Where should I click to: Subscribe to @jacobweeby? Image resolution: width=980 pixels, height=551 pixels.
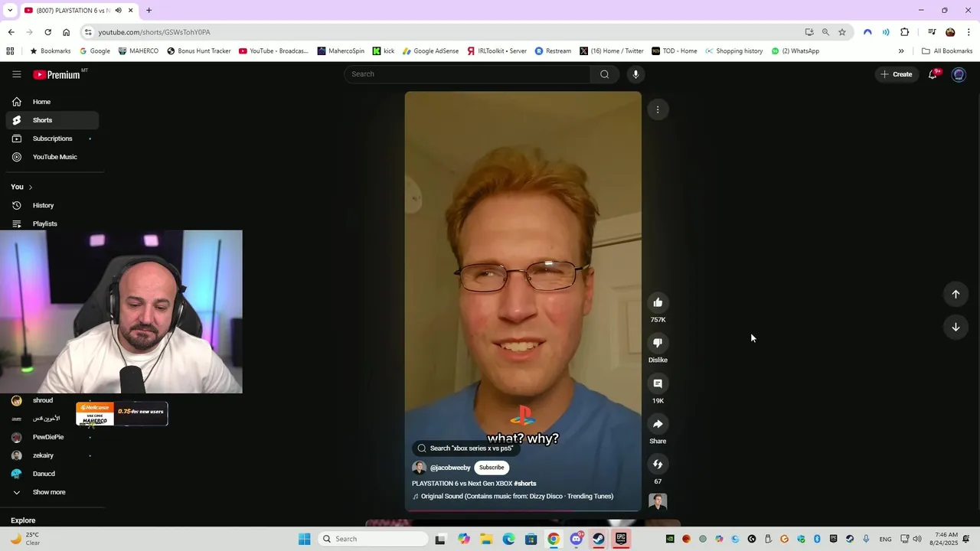click(492, 468)
